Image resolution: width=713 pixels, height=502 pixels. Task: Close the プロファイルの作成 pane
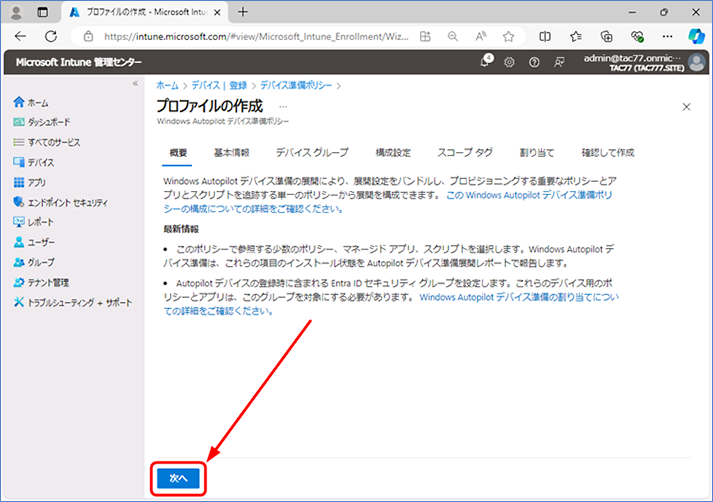tap(687, 107)
